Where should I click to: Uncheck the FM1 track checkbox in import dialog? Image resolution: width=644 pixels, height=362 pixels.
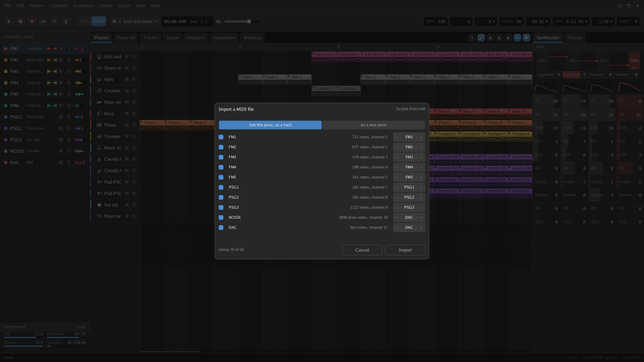(221, 137)
